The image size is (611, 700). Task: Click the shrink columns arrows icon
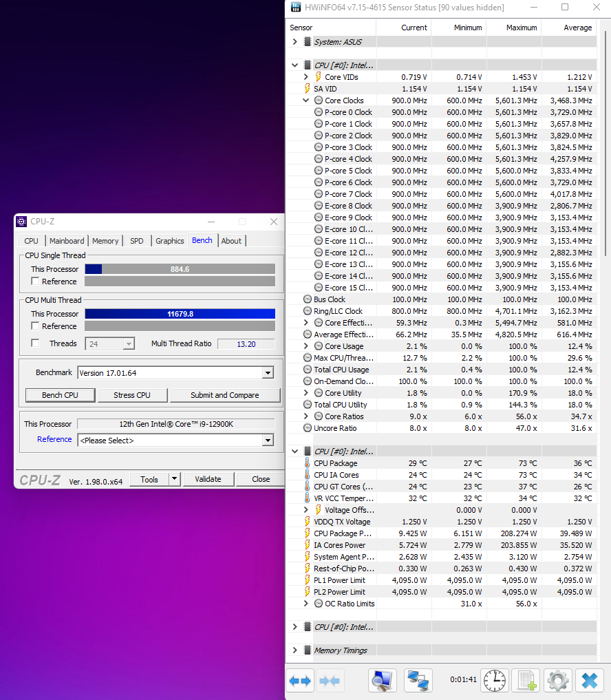330,681
